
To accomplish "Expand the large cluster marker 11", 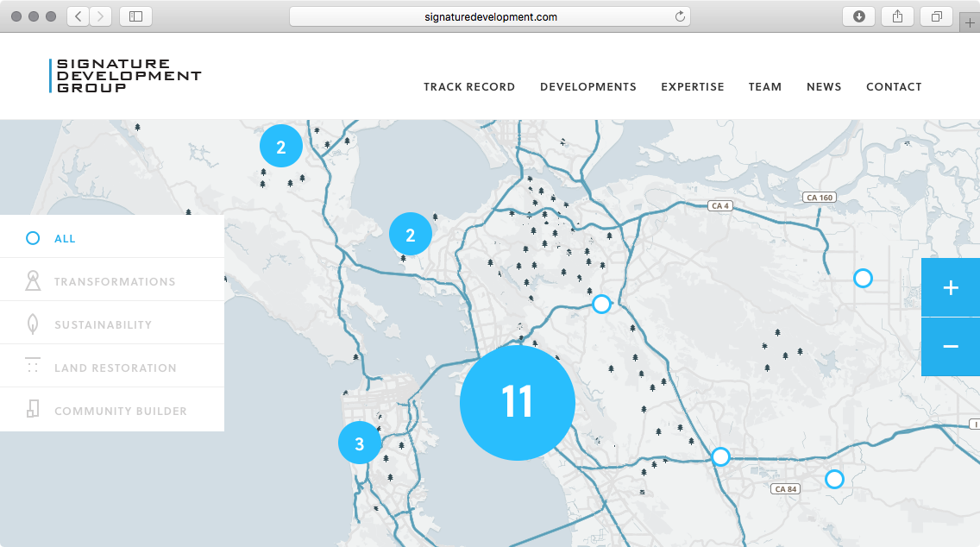I will click(x=518, y=403).
